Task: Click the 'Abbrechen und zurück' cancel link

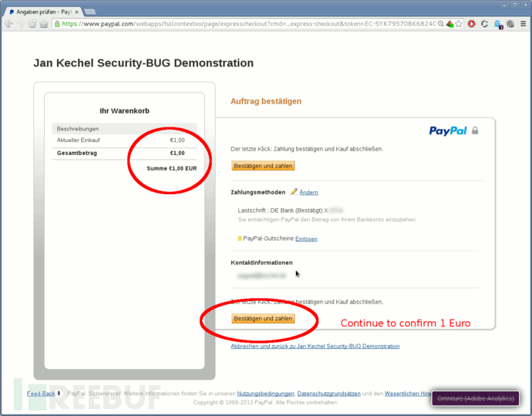Action: coord(315,346)
